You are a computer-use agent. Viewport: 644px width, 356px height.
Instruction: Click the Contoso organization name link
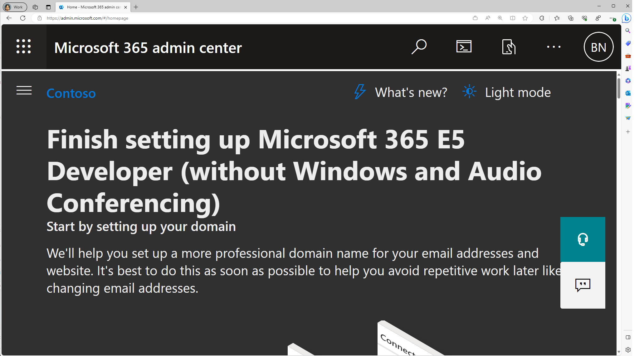pos(71,92)
